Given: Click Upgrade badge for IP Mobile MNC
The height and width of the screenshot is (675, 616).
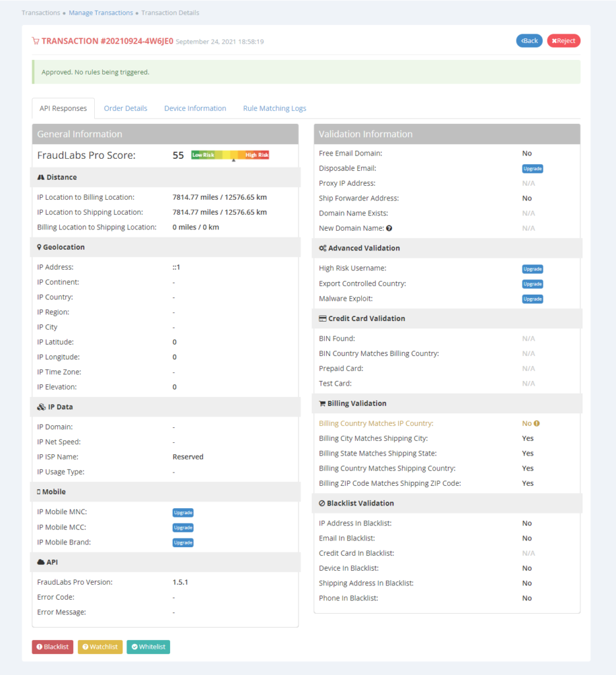Looking at the screenshot, I should coord(182,513).
